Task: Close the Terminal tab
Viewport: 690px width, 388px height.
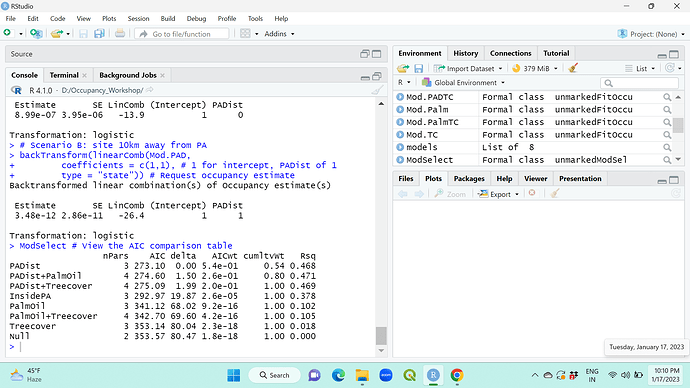Action: pyautogui.click(x=84, y=76)
